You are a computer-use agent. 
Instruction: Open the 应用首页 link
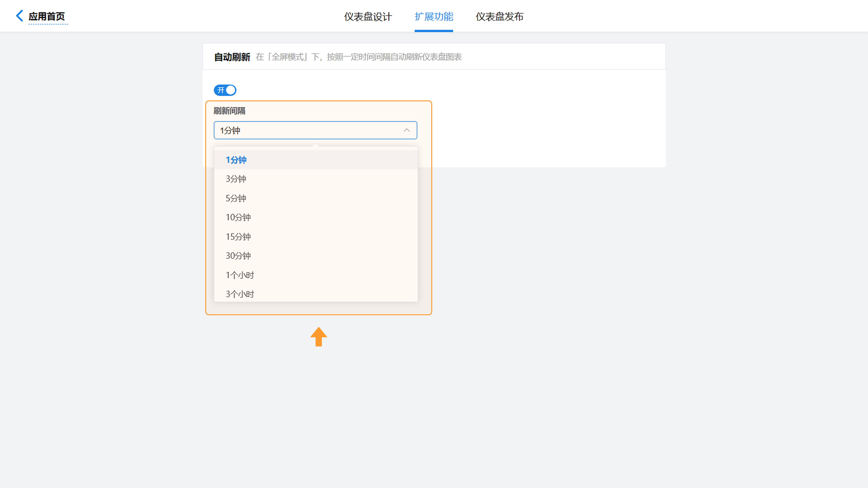click(47, 17)
